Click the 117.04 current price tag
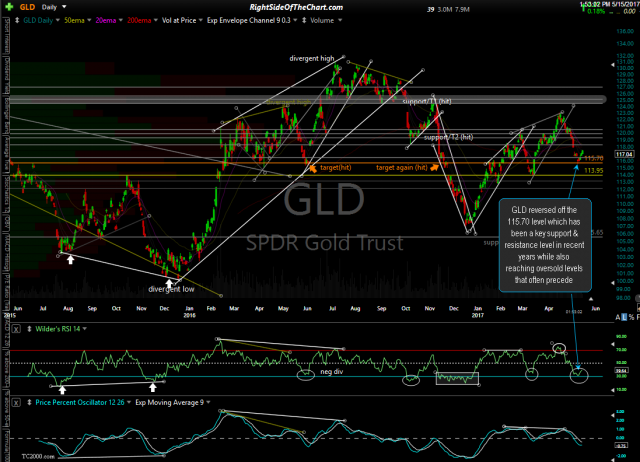640x462 pixels. tap(624, 154)
